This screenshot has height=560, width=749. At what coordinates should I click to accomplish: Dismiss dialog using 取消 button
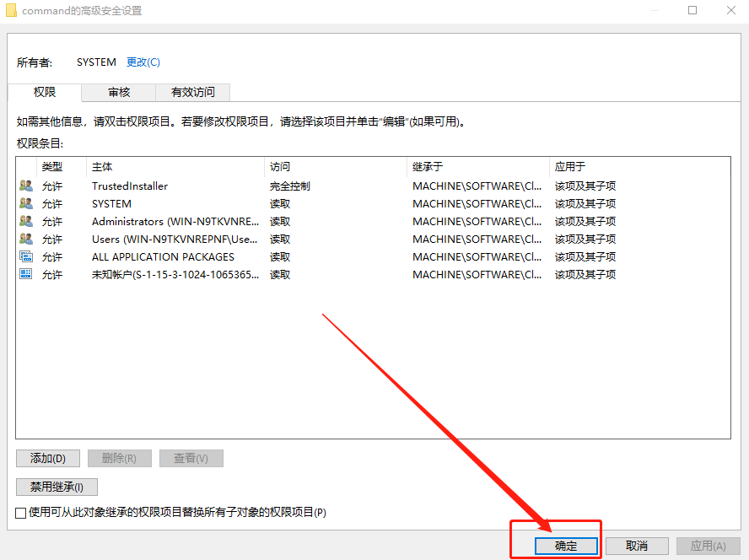(637, 546)
